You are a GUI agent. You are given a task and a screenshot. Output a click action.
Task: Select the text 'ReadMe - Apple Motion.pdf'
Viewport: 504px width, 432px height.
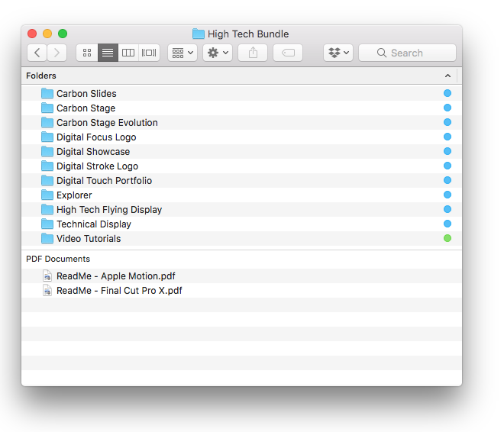[x=116, y=276]
